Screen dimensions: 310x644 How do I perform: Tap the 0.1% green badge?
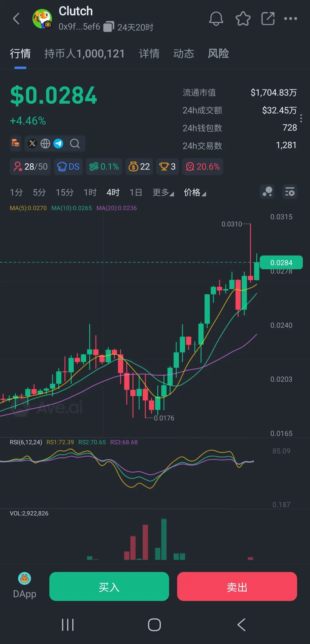coord(104,166)
